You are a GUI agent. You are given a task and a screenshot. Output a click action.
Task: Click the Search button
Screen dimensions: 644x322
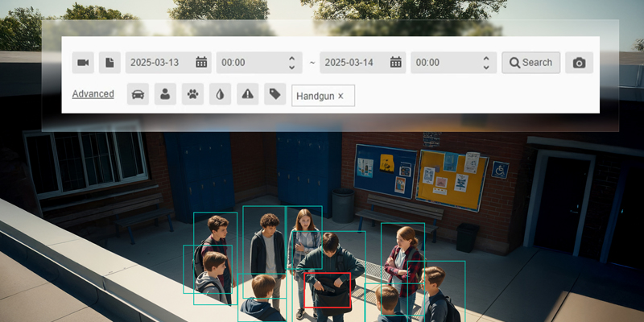click(531, 63)
